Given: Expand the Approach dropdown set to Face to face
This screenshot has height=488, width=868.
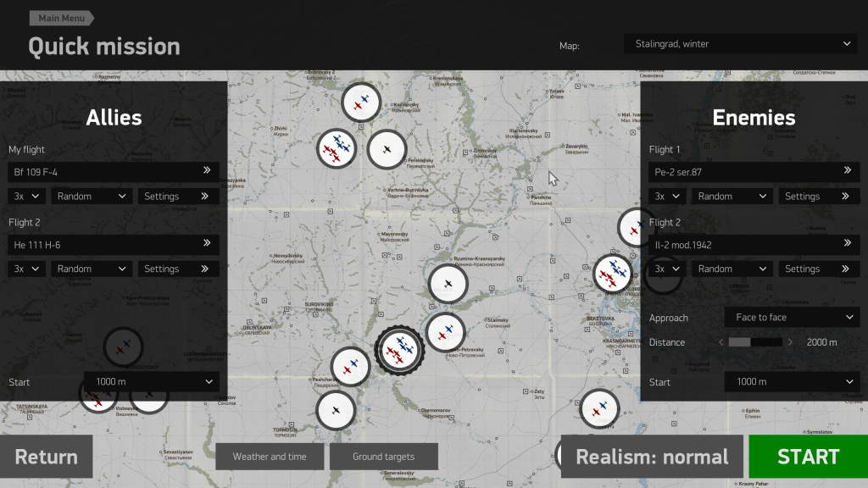Looking at the screenshot, I should point(792,317).
